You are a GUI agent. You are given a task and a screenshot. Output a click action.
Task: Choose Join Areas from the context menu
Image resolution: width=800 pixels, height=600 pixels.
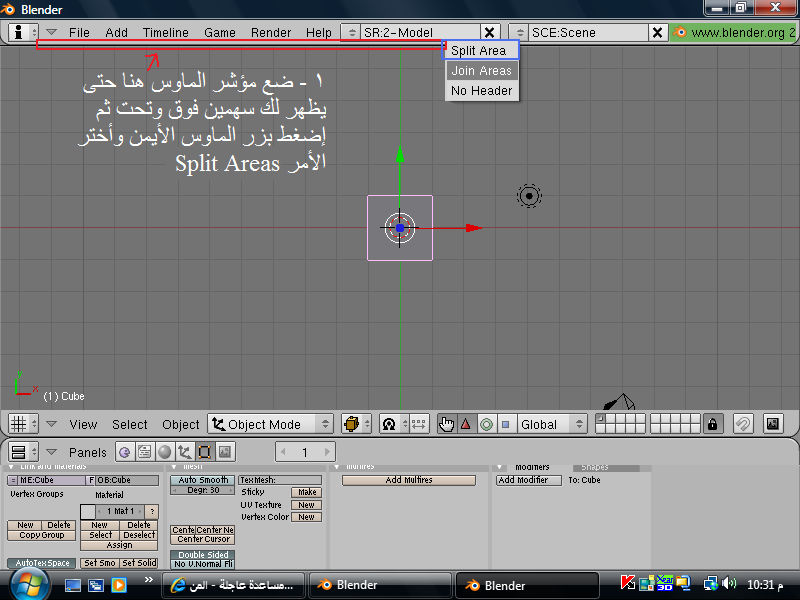482,70
